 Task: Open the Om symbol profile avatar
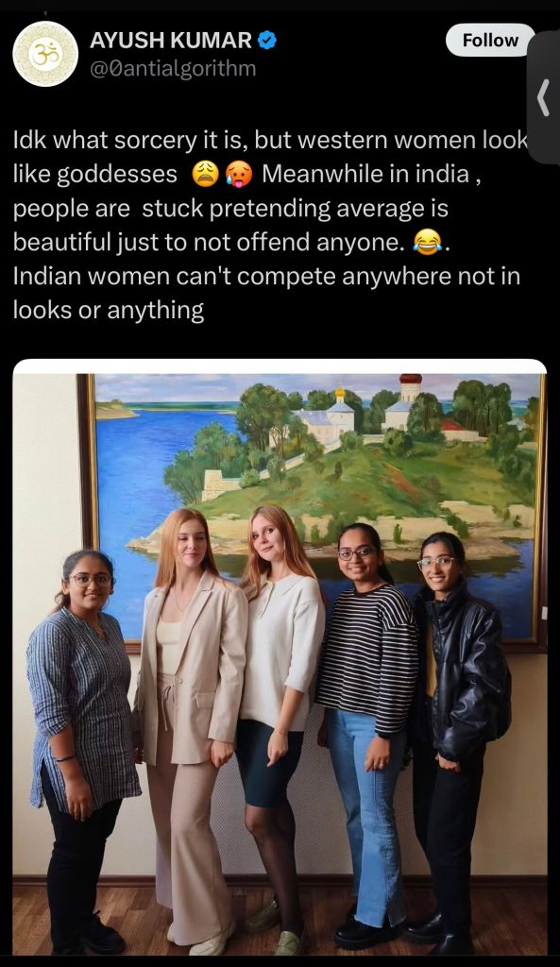point(45,54)
